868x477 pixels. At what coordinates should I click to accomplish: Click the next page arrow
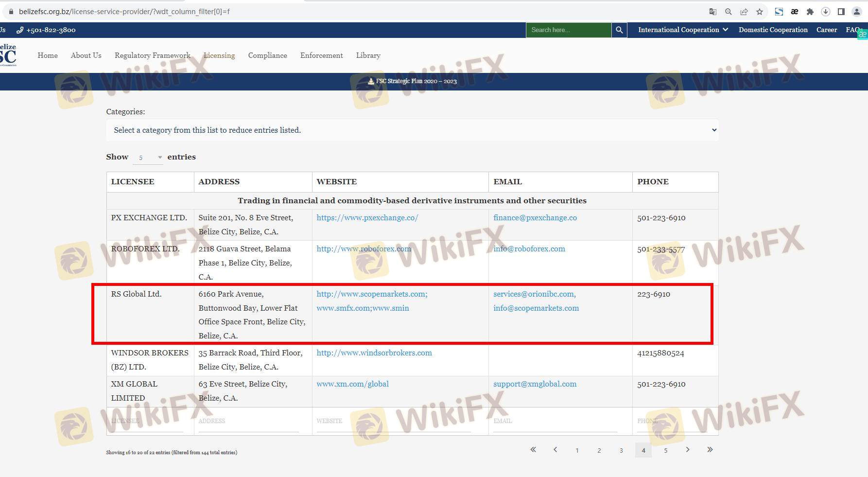688,450
